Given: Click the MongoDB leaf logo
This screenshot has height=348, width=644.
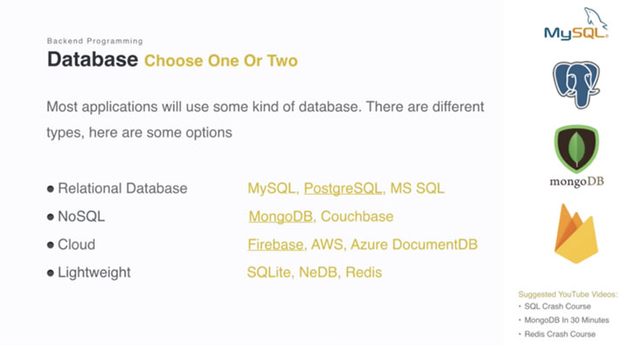Looking at the screenshot, I should (x=576, y=150).
